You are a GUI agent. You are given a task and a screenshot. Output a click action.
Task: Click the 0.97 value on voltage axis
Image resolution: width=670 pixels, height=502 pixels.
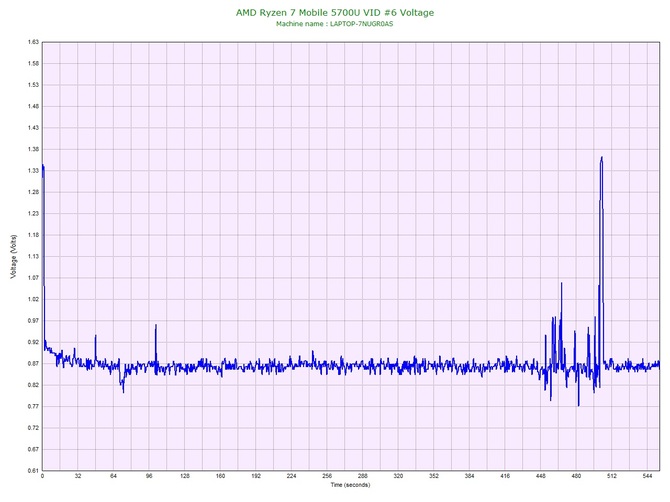point(33,320)
